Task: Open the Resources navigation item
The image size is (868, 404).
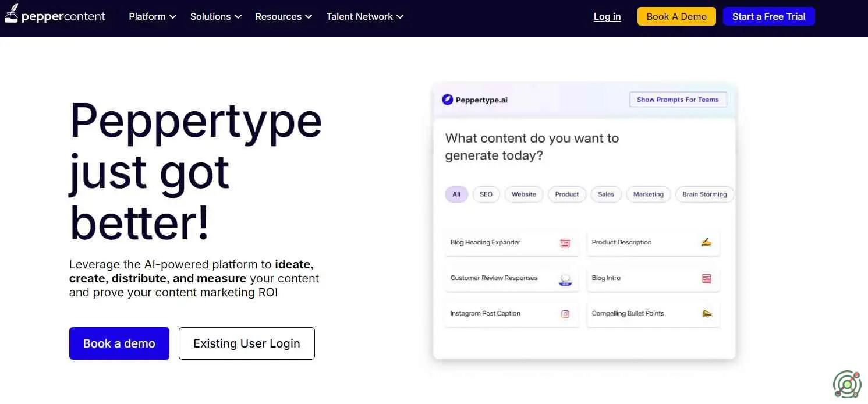Action: (x=284, y=16)
